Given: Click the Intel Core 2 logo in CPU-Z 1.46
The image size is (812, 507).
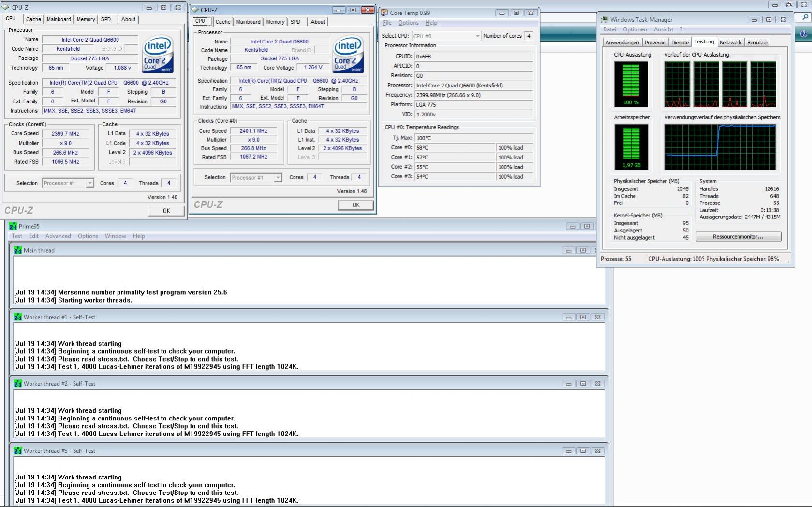Looking at the screenshot, I should pos(348,54).
